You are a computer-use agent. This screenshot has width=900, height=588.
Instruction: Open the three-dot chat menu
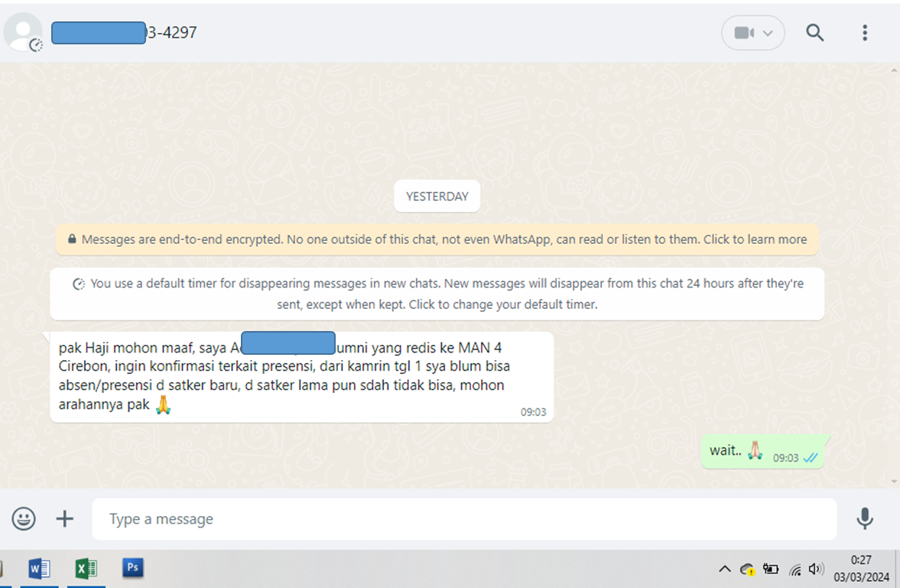pos(864,33)
